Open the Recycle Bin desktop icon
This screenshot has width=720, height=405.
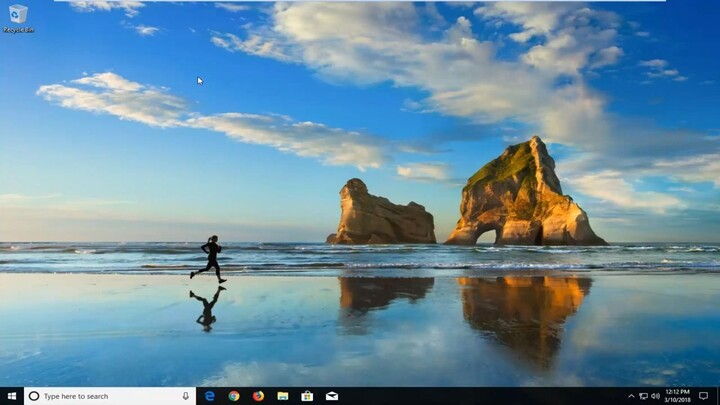[x=17, y=16]
